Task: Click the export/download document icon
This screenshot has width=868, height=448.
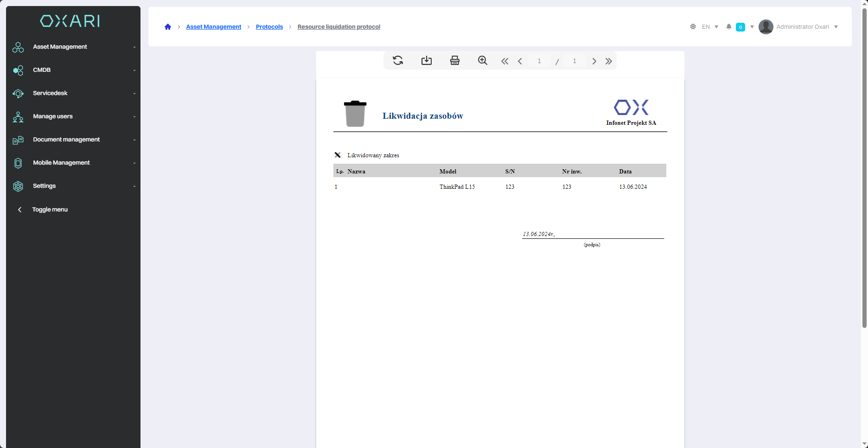Action: 426,61
